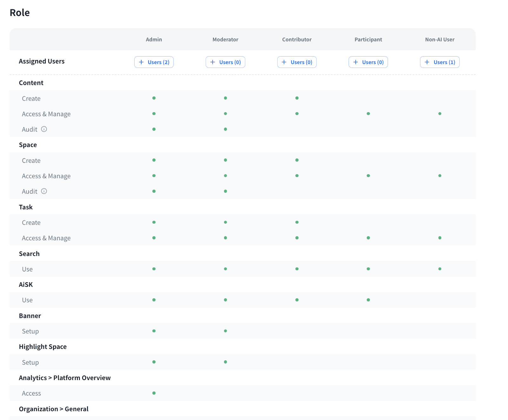Click the plus icon in Moderator's Users button
Viewport: 508px width, 420px height.
pyautogui.click(x=213, y=62)
